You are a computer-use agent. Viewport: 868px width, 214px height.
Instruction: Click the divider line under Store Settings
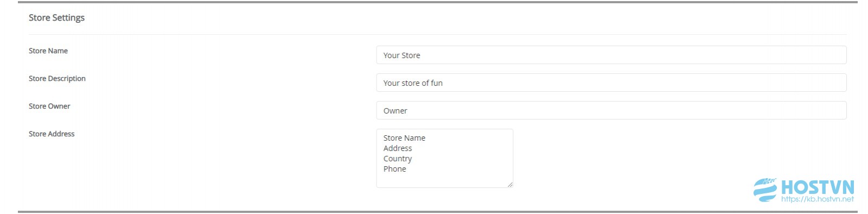(437, 34)
